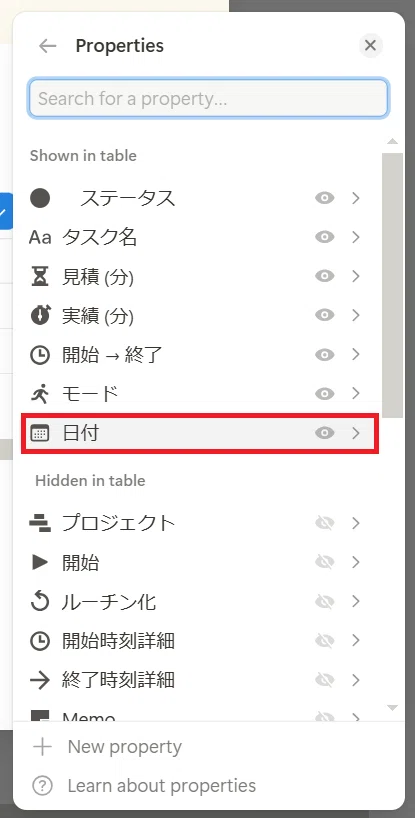Click the calendar icon beside 日付
Image resolution: width=415 pixels, height=818 pixels.
pyautogui.click(x=40, y=433)
